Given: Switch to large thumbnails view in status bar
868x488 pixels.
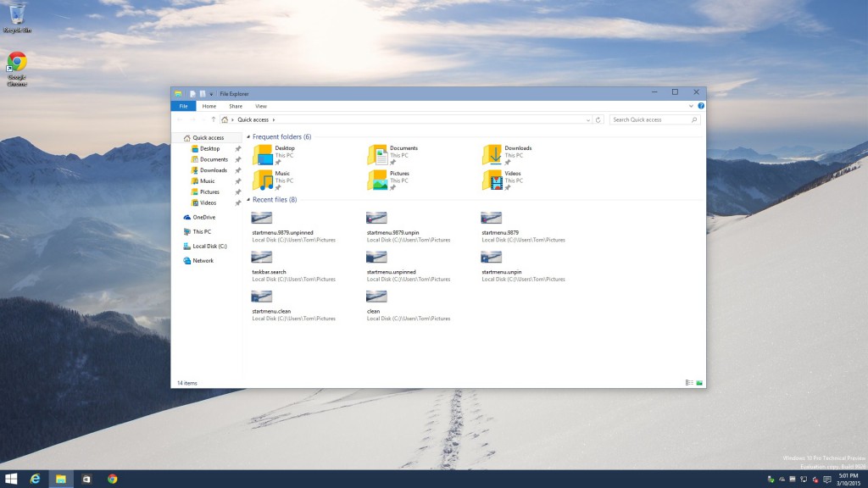Looking at the screenshot, I should tap(699, 383).
